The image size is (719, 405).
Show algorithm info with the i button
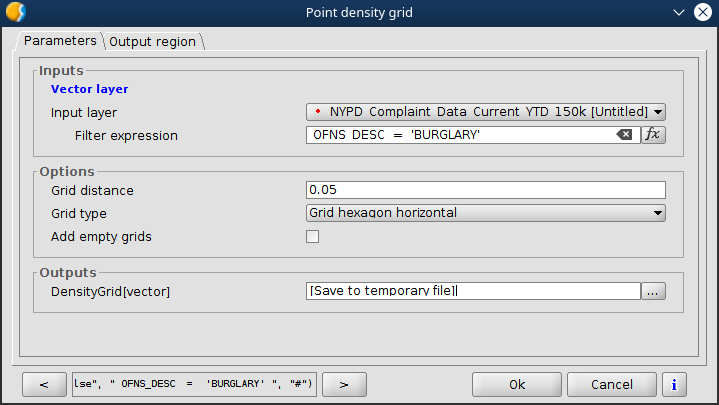coord(675,384)
